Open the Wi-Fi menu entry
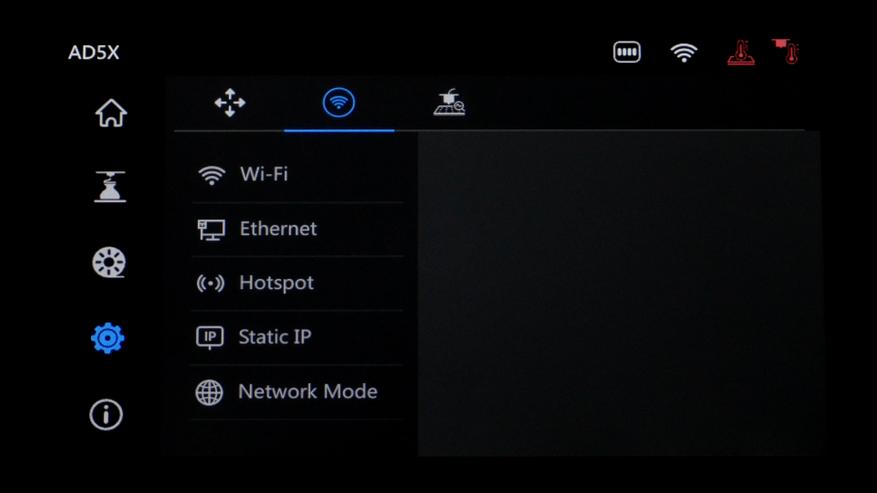Screen dimensions: 877x493 [297, 175]
